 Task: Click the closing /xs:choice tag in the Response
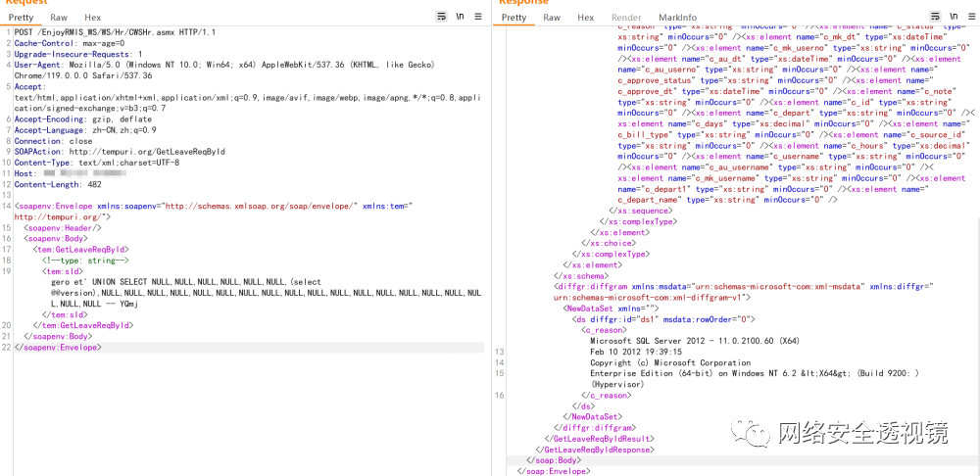click(x=609, y=243)
